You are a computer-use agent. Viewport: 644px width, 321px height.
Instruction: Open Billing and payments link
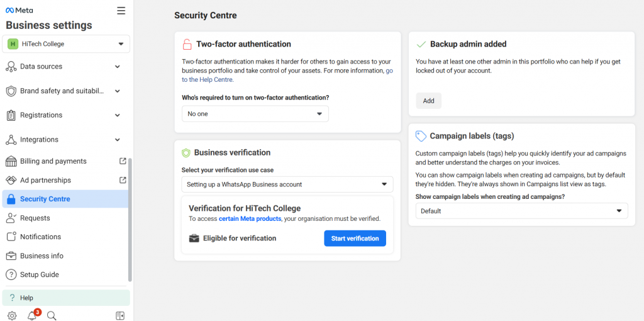coord(65,161)
